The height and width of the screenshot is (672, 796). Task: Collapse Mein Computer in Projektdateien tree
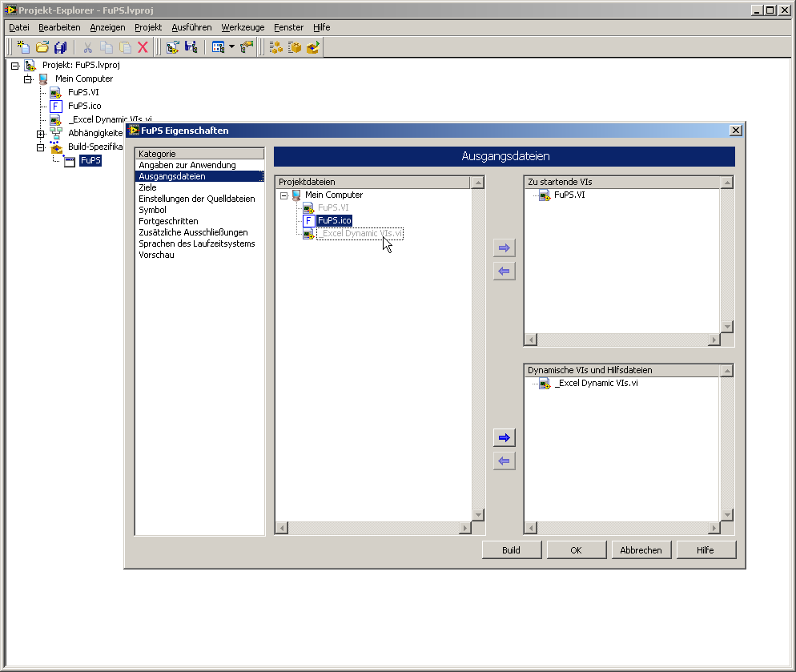pos(283,195)
